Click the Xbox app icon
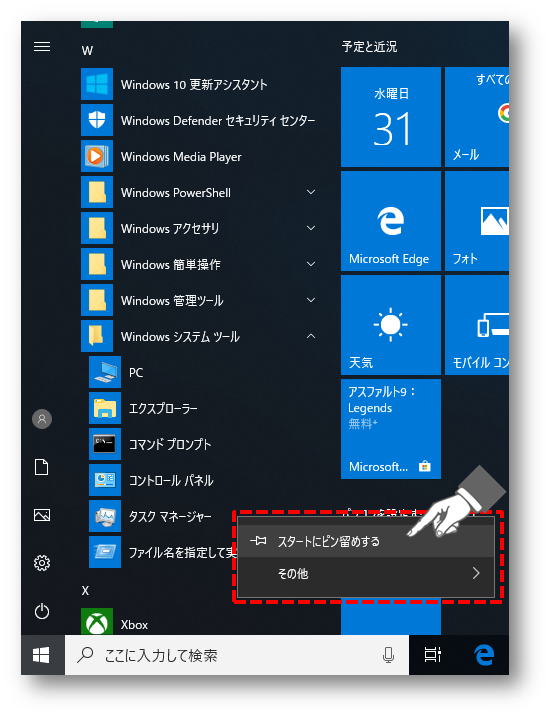The image size is (551, 717). click(97, 622)
